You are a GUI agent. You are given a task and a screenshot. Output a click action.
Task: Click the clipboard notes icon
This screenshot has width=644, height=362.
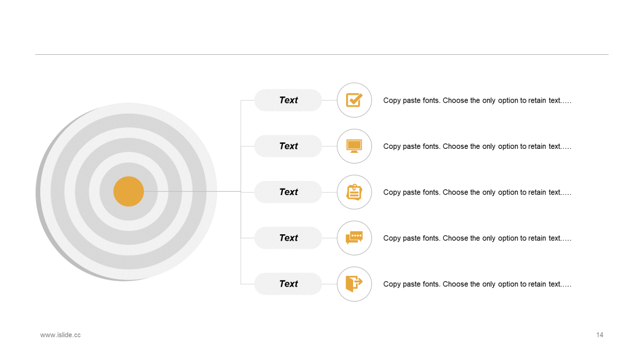pyautogui.click(x=354, y=192)
